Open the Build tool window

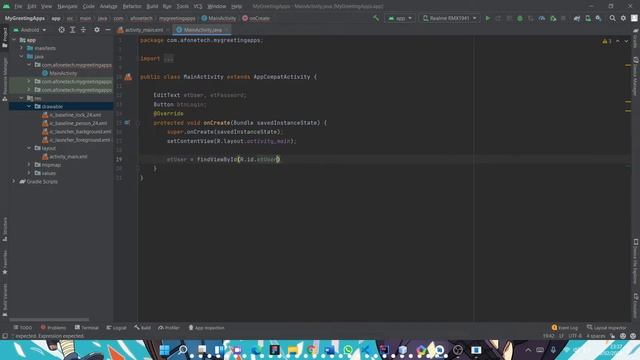[142, 328]
